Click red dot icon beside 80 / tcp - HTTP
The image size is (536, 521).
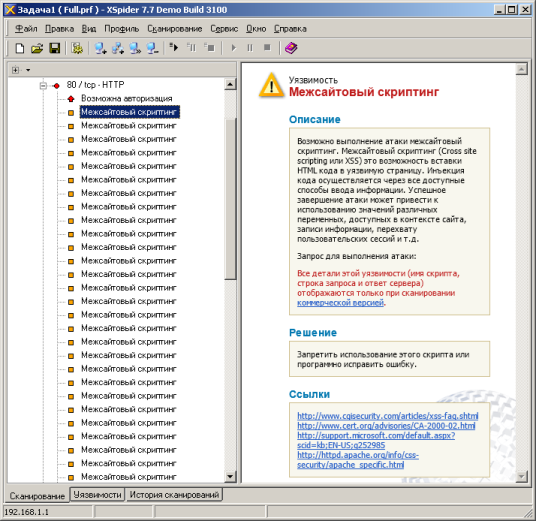(x=57, y=85)
